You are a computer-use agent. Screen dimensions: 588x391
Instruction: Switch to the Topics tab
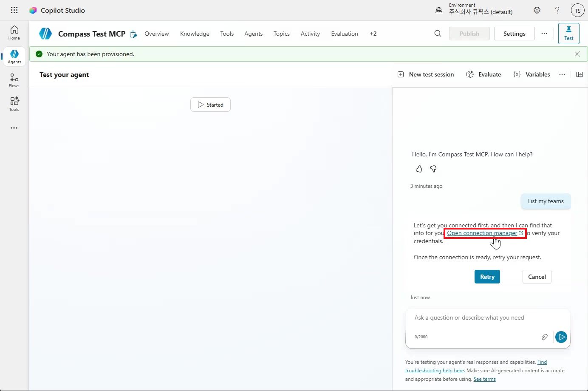pyautogui.click(x=282, y=34)
